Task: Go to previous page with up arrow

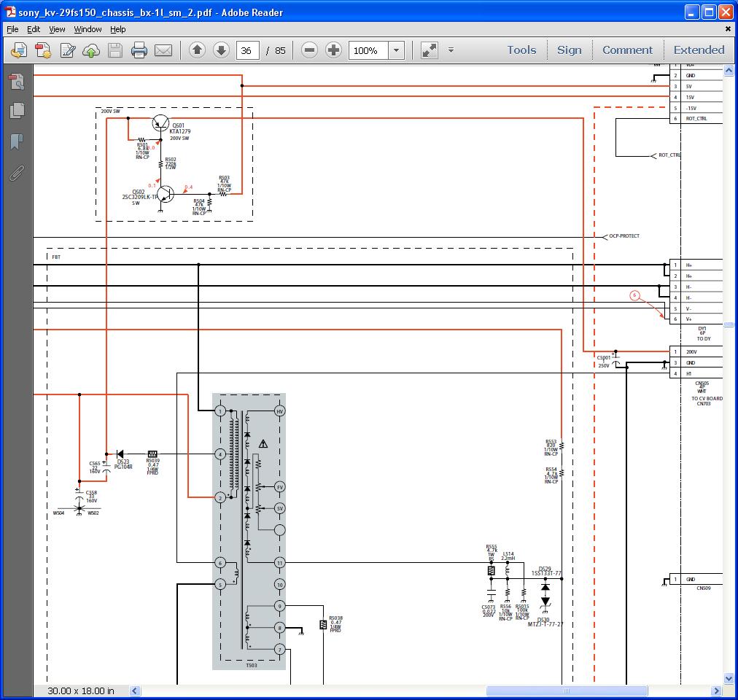Action: pos(197,50)
